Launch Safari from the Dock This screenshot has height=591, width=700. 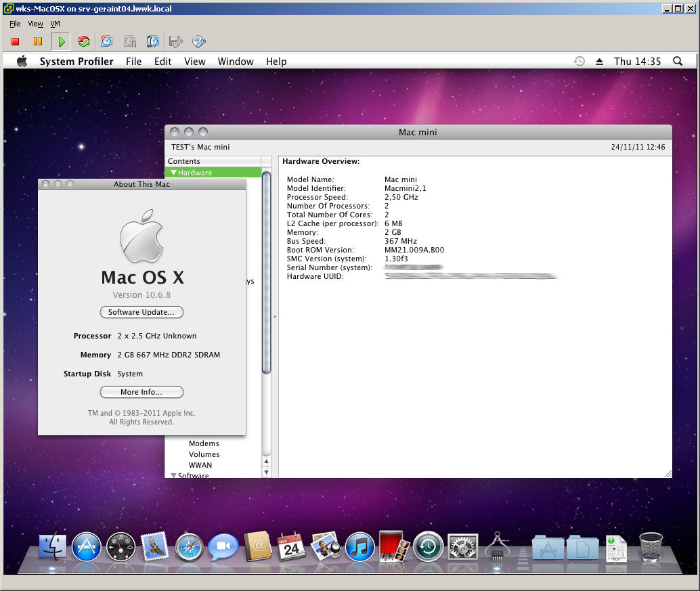pyautogui.click(x=190, y=547)
